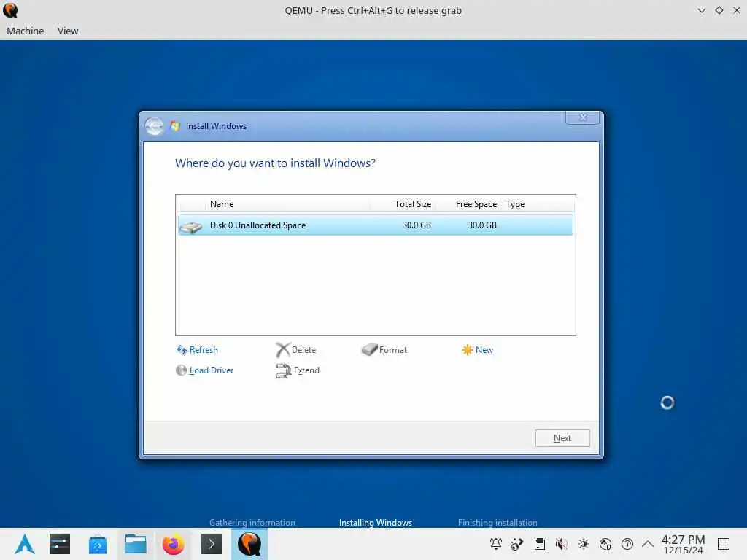Click the Format option
This screenshot has width=747, height=560.
coord(393,350)
